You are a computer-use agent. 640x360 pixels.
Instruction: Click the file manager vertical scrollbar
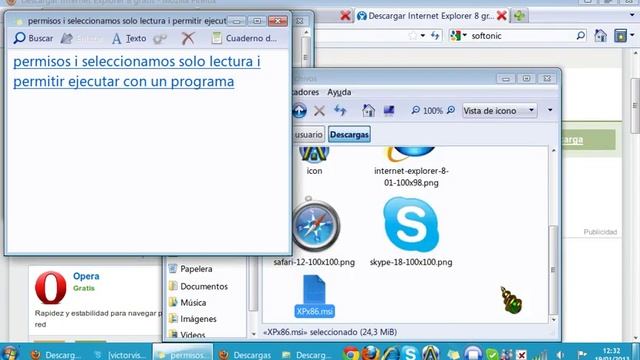[553, 269]
